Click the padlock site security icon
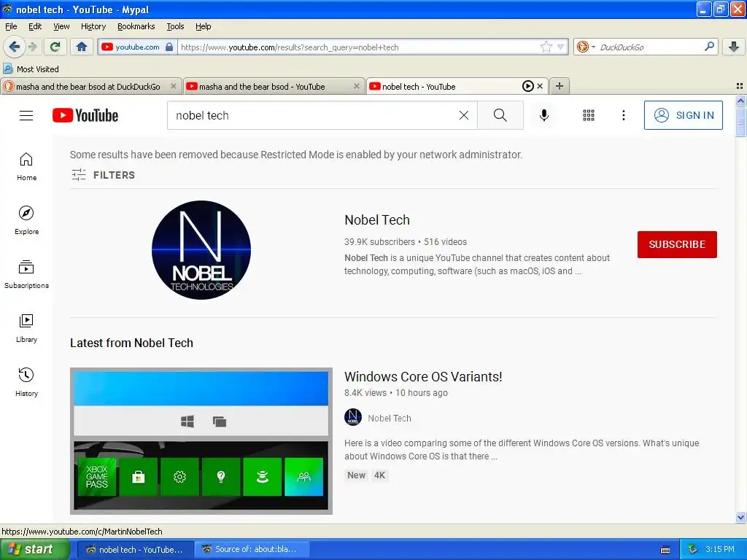This screenshot has height=560, width=747. 169,47
